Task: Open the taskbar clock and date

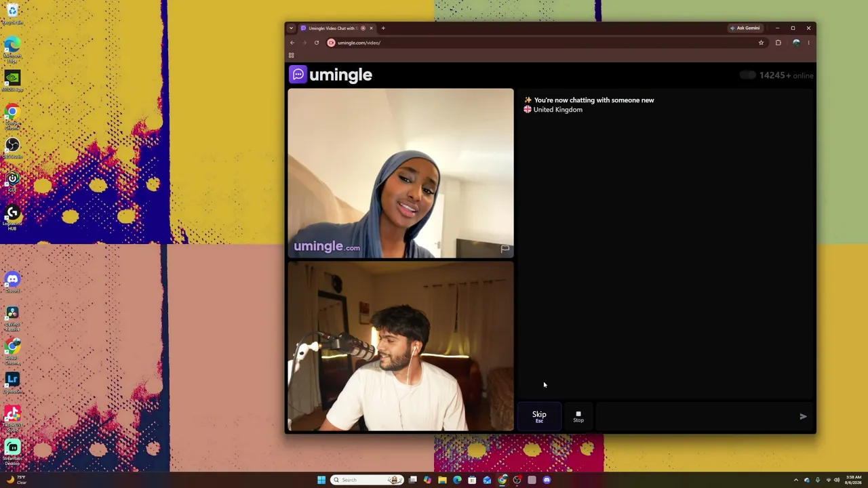Action: pyautogui.click(x=853, y=480)
